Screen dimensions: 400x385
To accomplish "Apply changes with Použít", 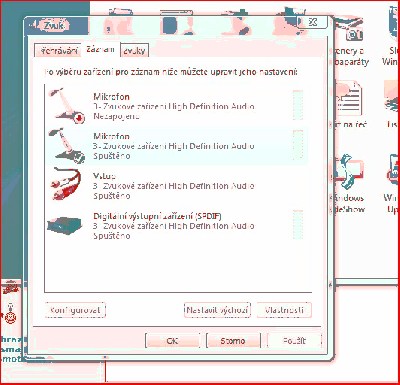I will click(x=294, y=341).
